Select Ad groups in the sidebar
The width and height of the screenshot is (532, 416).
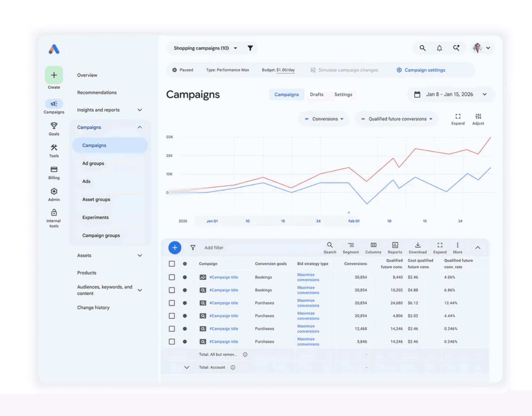(93, 163)
